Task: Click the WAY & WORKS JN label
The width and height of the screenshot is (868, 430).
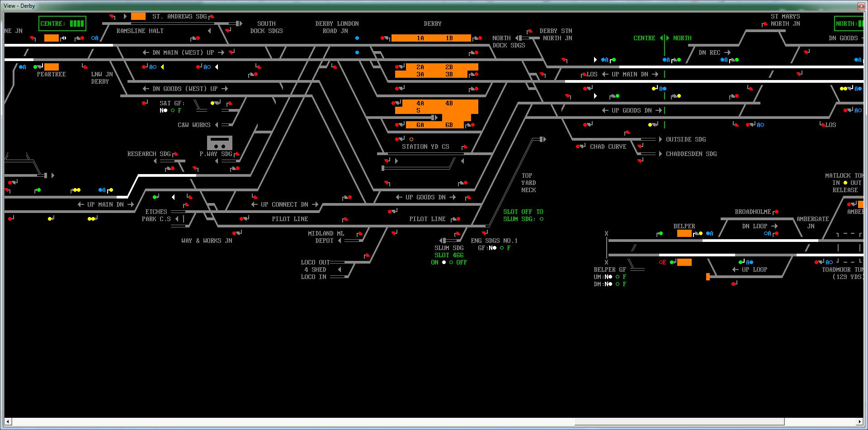Action: pyautogui.click(x=207, y=241)
